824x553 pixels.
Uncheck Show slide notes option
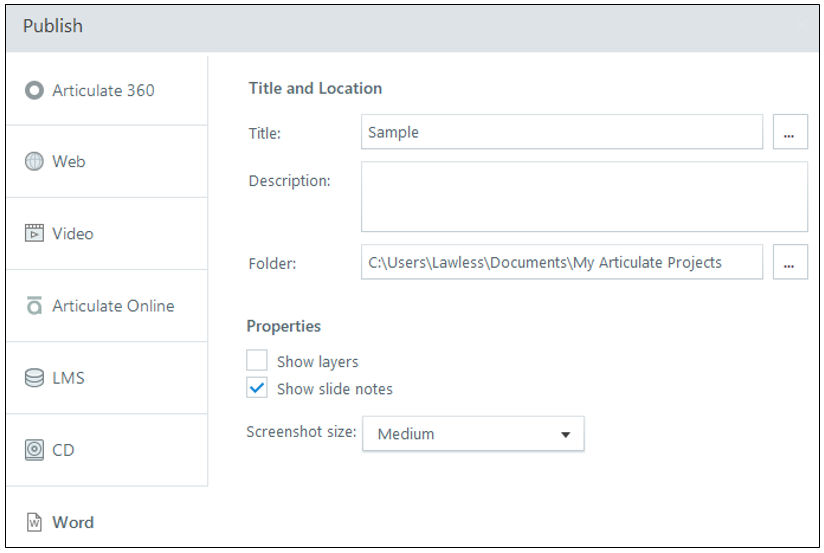pos(257,388)
